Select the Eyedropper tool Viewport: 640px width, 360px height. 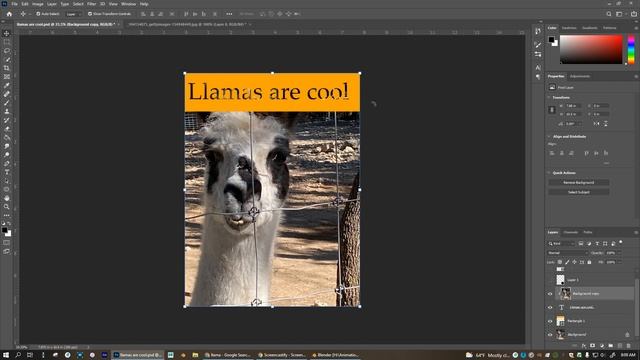[x=7, y=85]
